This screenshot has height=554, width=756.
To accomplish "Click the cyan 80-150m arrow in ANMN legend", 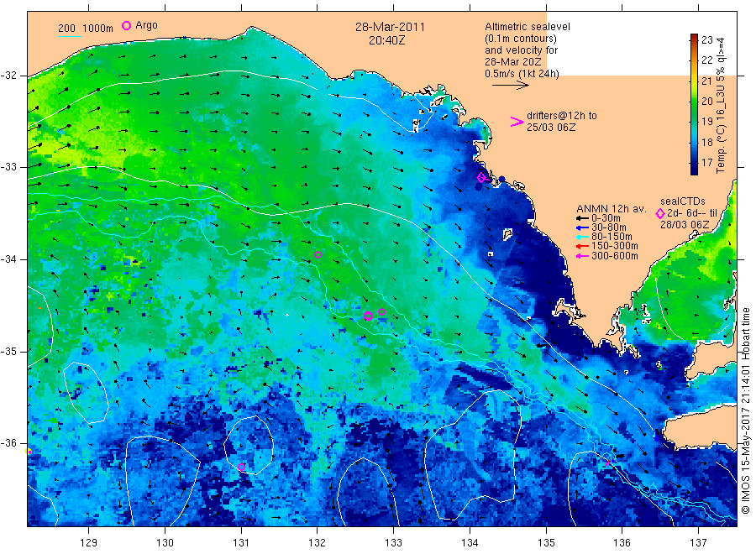I will click(582, 237).
